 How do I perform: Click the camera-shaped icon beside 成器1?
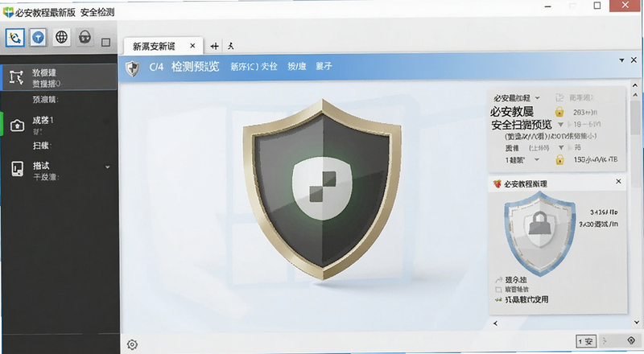(17, 126)
